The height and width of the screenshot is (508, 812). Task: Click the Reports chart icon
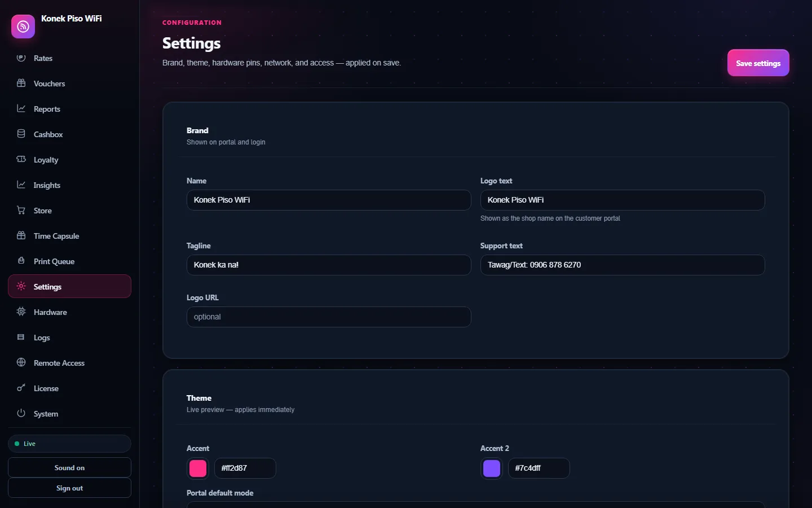click(x=21, y=109)
